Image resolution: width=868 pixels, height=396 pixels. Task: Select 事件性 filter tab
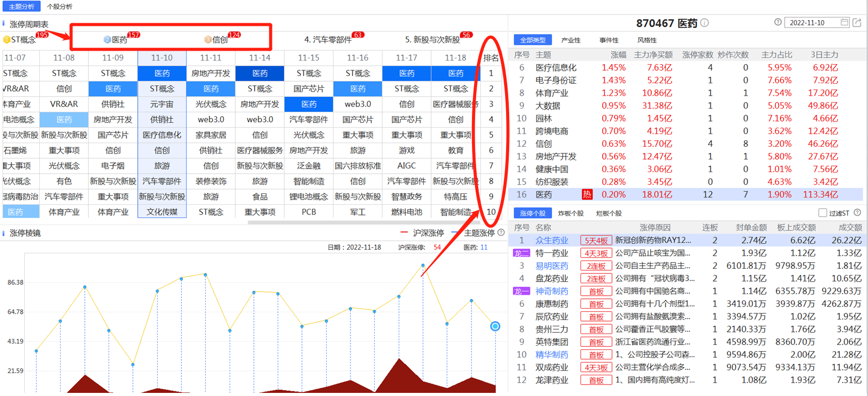point(609,40)
